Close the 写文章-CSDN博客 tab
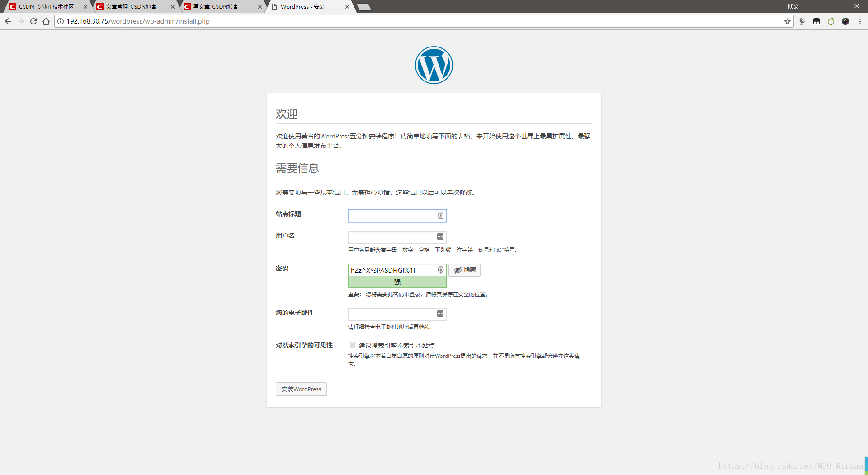Image resolution: width=868 pixels, height=475 pixels. pos(260,7)
